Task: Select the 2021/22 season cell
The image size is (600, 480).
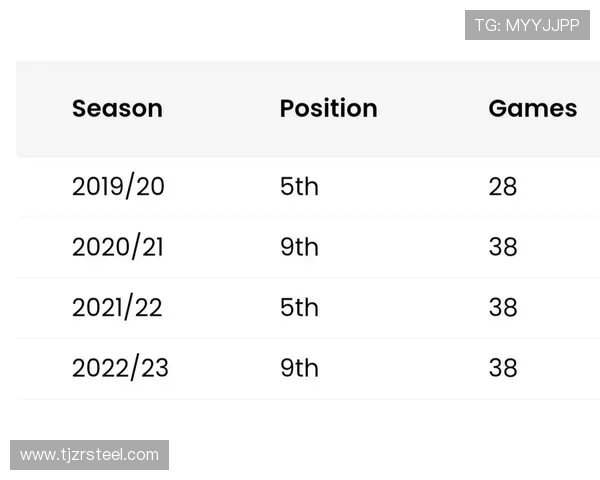Action: pos(116,307)
